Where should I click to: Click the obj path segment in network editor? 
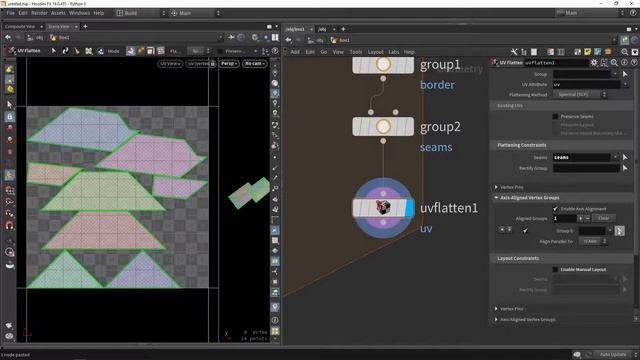[x=317, y=40]
